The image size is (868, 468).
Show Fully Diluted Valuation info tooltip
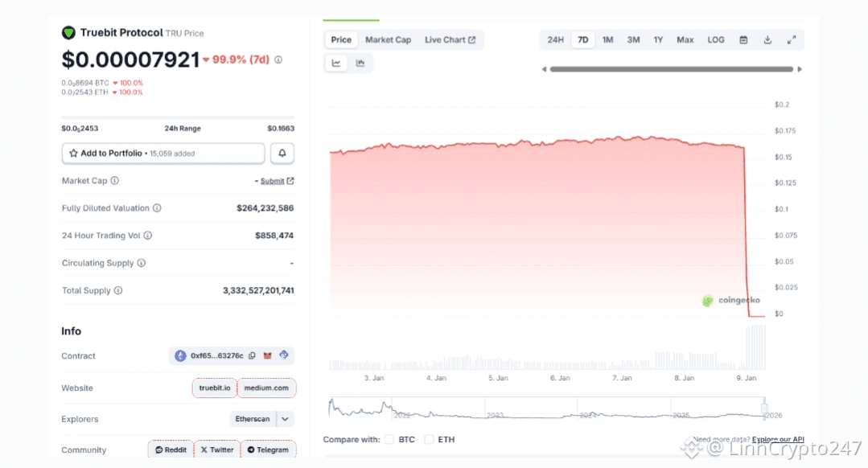[x=157, y=208]
